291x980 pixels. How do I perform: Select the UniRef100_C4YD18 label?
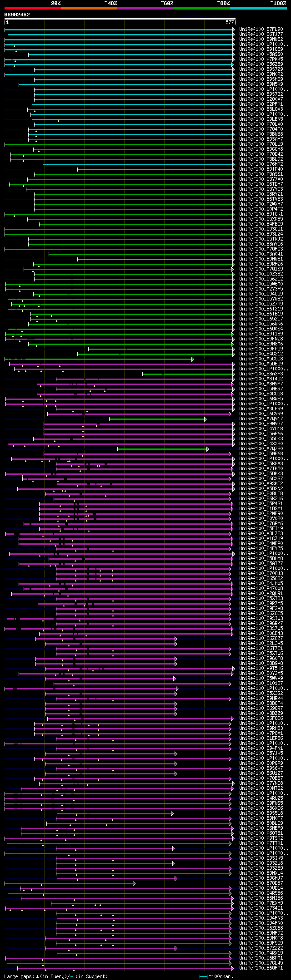click(x=261, y=428)
